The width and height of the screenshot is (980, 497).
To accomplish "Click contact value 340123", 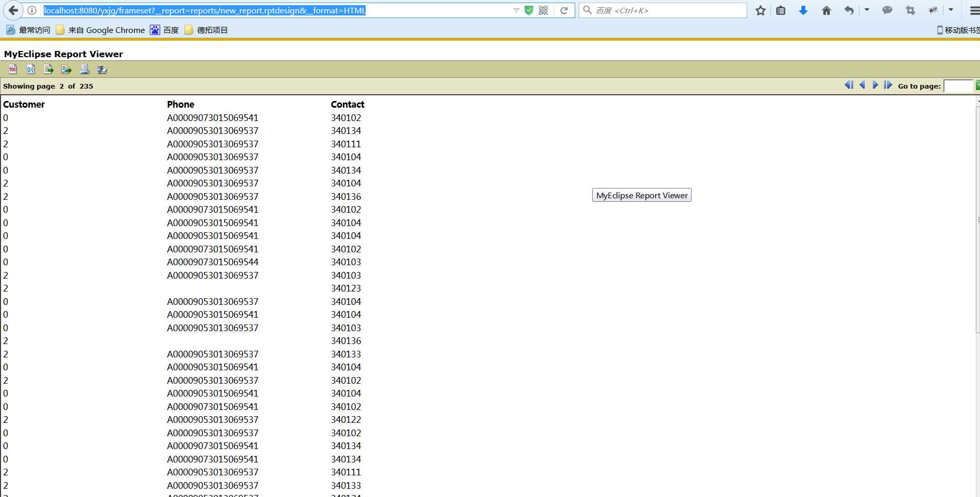I will coord(346,288).
